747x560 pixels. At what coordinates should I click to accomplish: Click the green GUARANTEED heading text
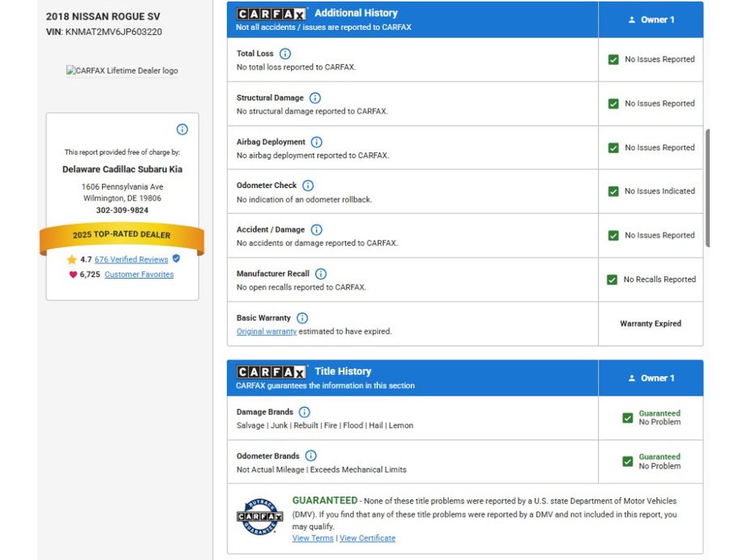(x=324, y=500)
